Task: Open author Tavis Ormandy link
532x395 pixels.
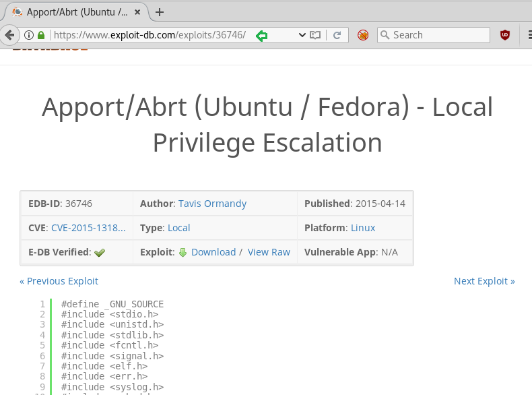Action: pos(212,204)
